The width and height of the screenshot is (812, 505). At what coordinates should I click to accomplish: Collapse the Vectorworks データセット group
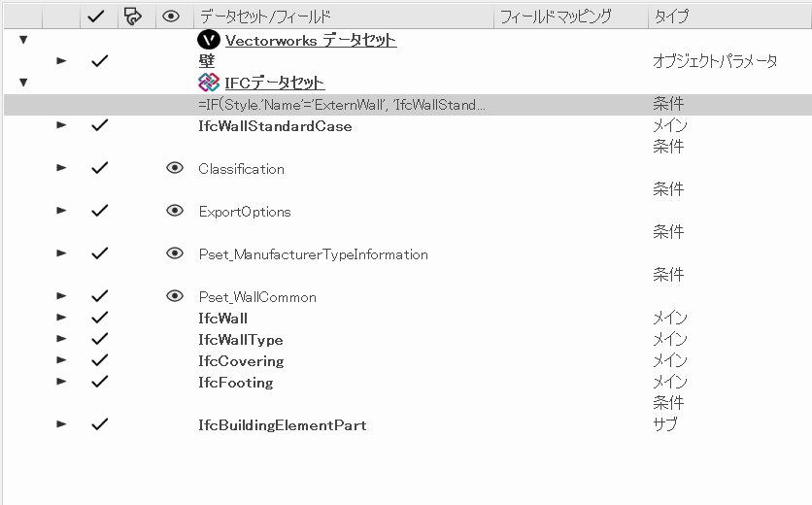click(23, 40)
